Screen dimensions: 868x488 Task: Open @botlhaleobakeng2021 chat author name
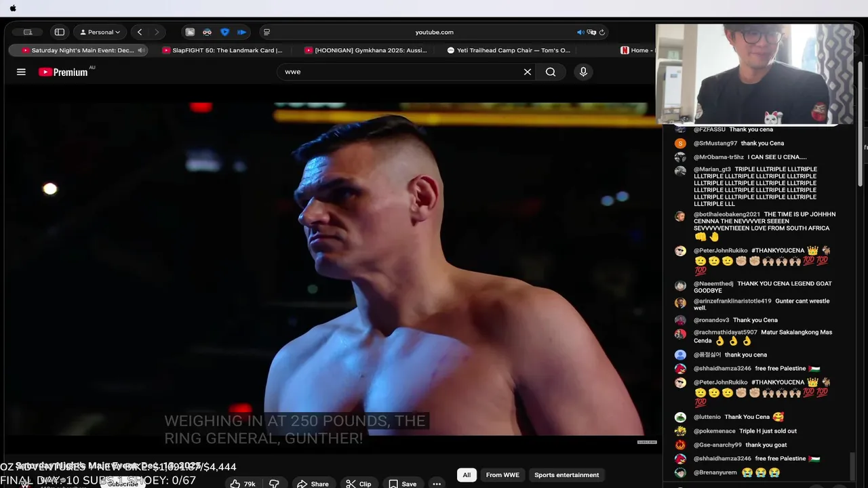(726, 214)
